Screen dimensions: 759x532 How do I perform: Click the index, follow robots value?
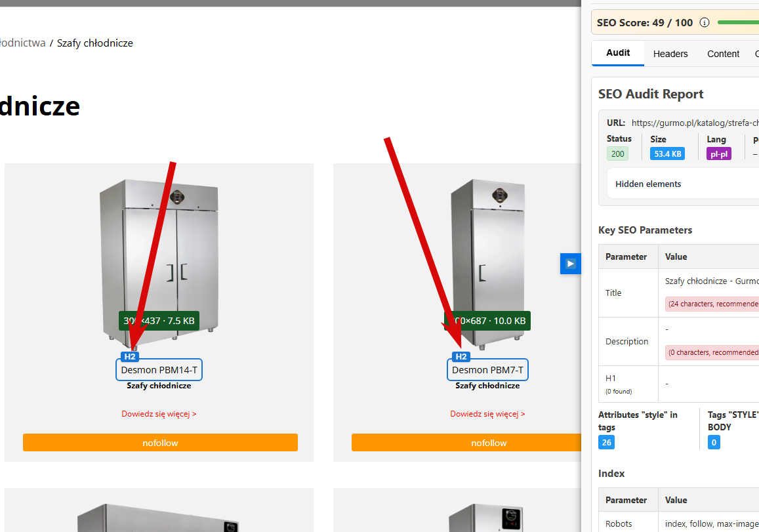(x=712, y=523)
